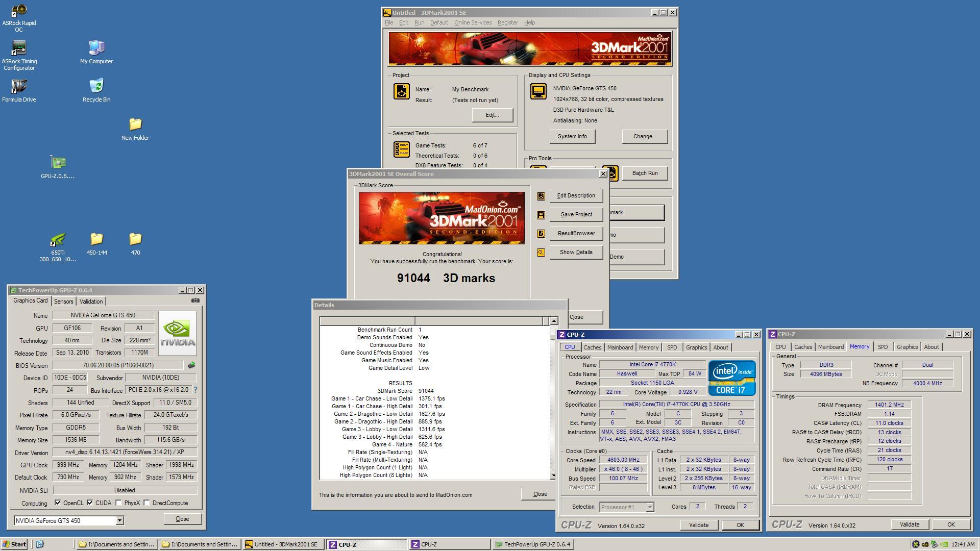Viewport: 980px width, 551px height.
Task: Switch to Mainboard tab in left CPU-Z
Action: 620,347
